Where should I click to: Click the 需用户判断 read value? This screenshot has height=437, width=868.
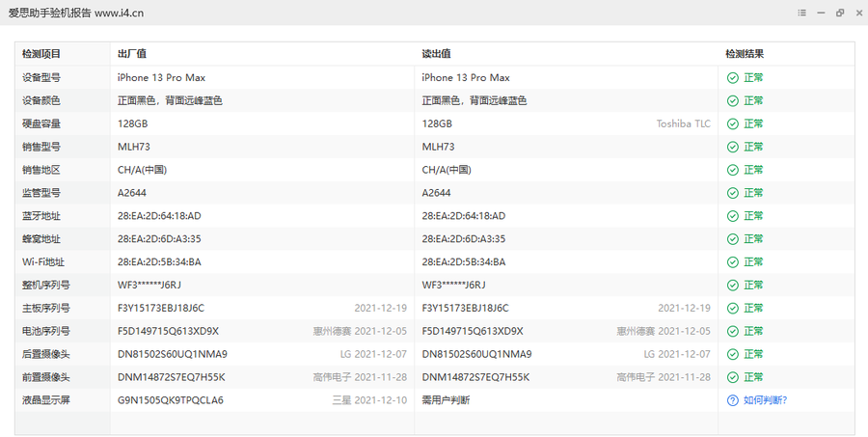tap(446, 400)
